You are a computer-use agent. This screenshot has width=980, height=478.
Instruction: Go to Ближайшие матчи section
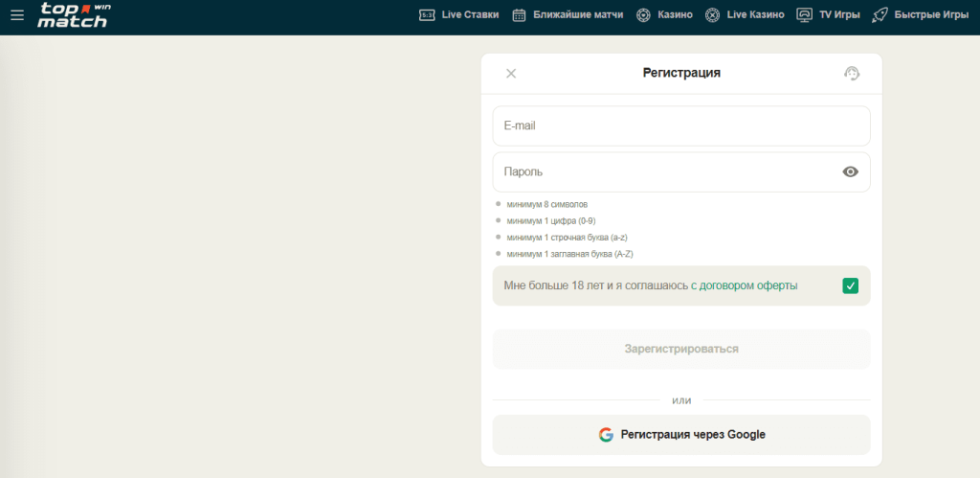(579, 15)
